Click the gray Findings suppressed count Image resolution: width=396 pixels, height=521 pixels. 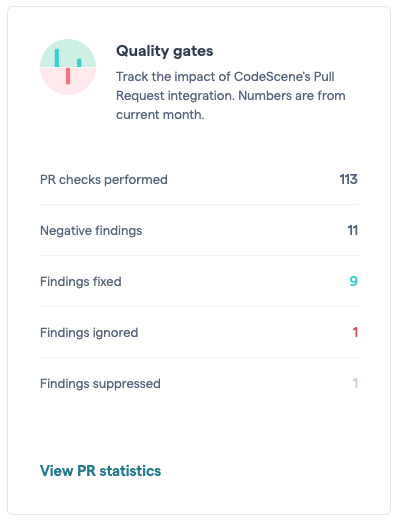(355, 383)
